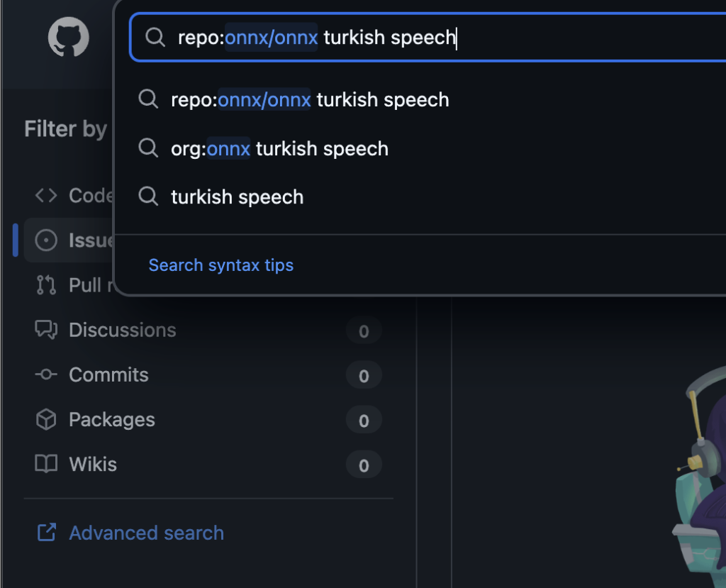Click the Code filter brackets icon
Viewport: 726px width, 588px height.
[x=46, y=195]
